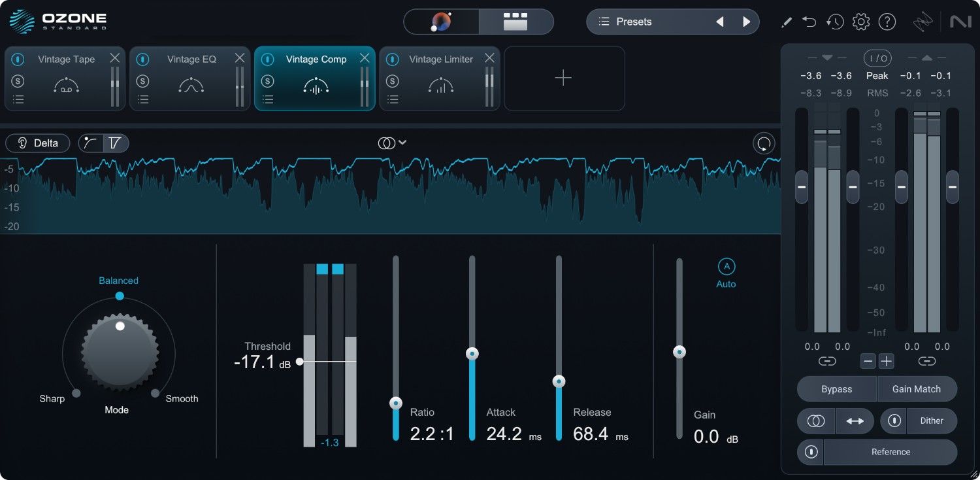Switch to the module chain view
The height and width of the screenshot is (480, 980).
point(515,22)
